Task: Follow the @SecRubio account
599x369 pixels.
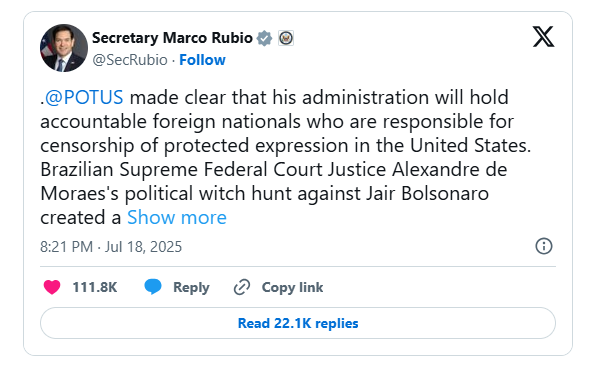Action: coord(202,60)
